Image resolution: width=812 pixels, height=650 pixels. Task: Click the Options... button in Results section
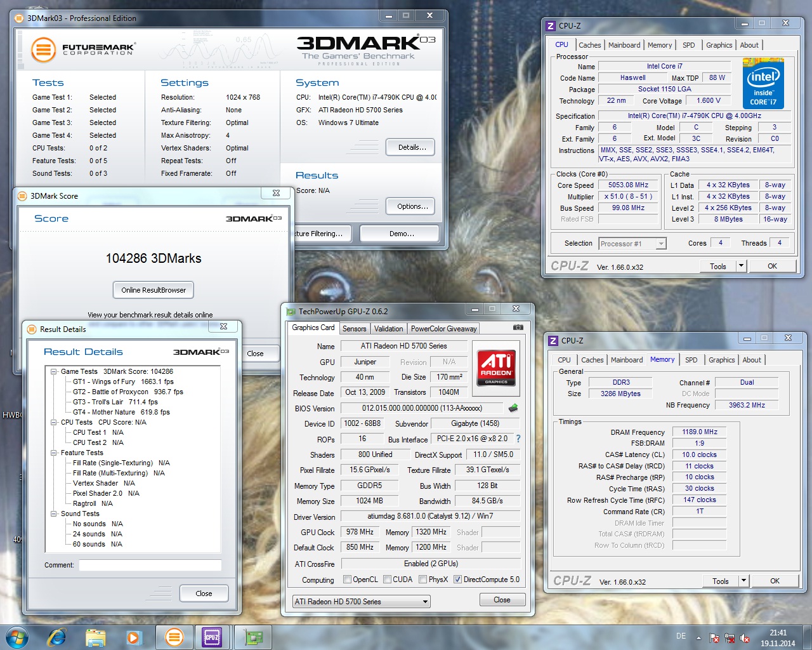tap(410, 206)
